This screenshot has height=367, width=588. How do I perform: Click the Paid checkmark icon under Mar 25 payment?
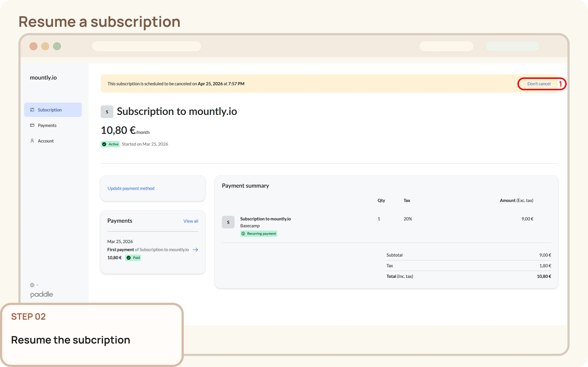tap(128, 257)
